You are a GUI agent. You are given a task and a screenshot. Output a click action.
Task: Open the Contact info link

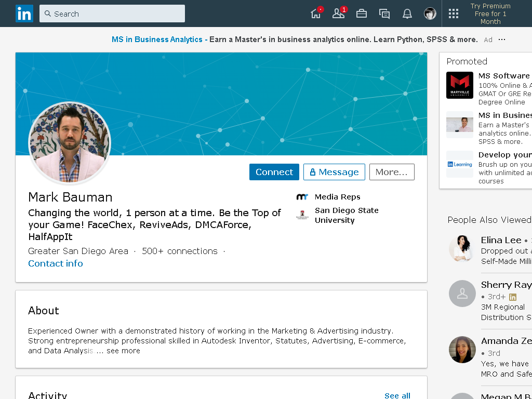tap(56, 263)
